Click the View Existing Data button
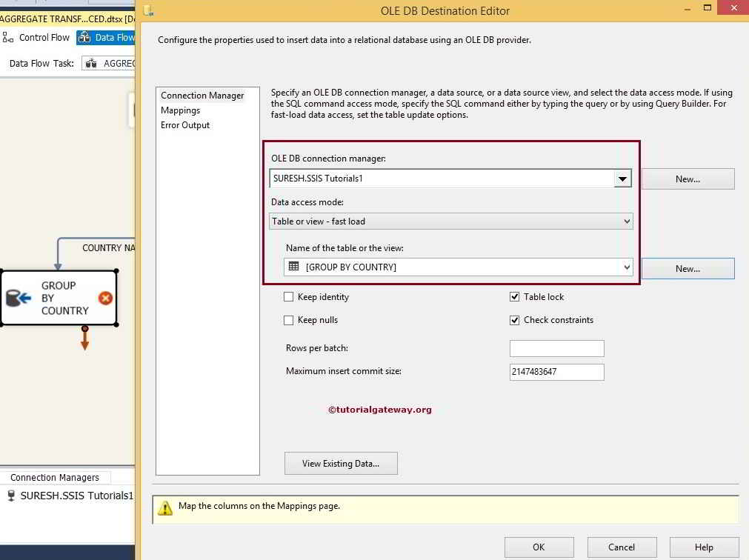This screenshot has width=749, height=560. point(341,463)
